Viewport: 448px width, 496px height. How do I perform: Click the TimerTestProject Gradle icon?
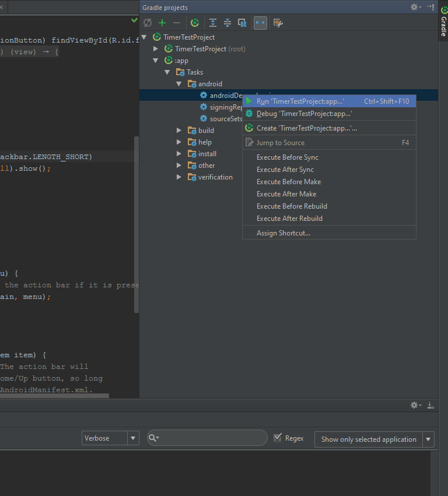click(x=157, y=37)
